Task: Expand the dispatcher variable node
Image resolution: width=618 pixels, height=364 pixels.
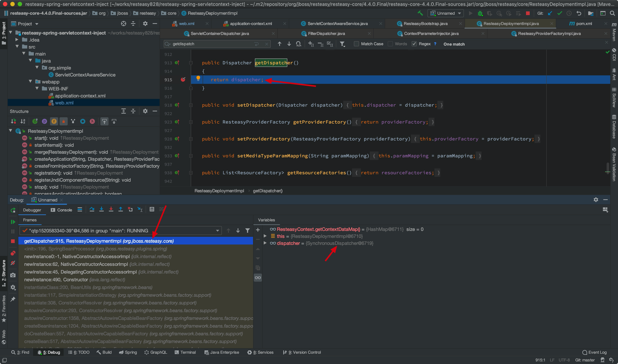Action: pyautogui.click(x=265, y=243)
